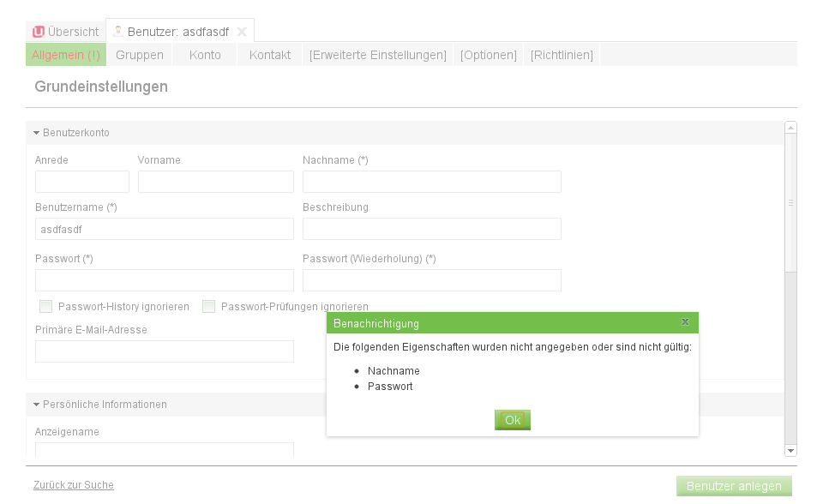The image size is (823, 504).
Task: Click into the Nachname input field
Action: [431, 182]
